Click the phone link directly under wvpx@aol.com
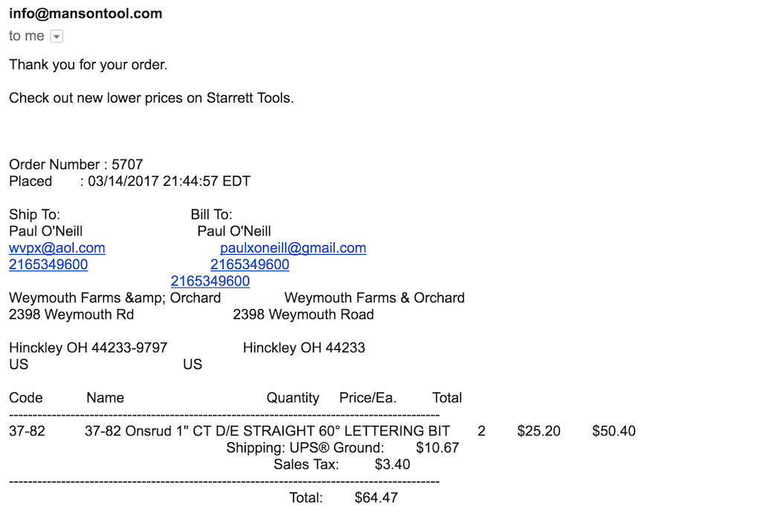 pyautogui.click(x=48, y=265)
